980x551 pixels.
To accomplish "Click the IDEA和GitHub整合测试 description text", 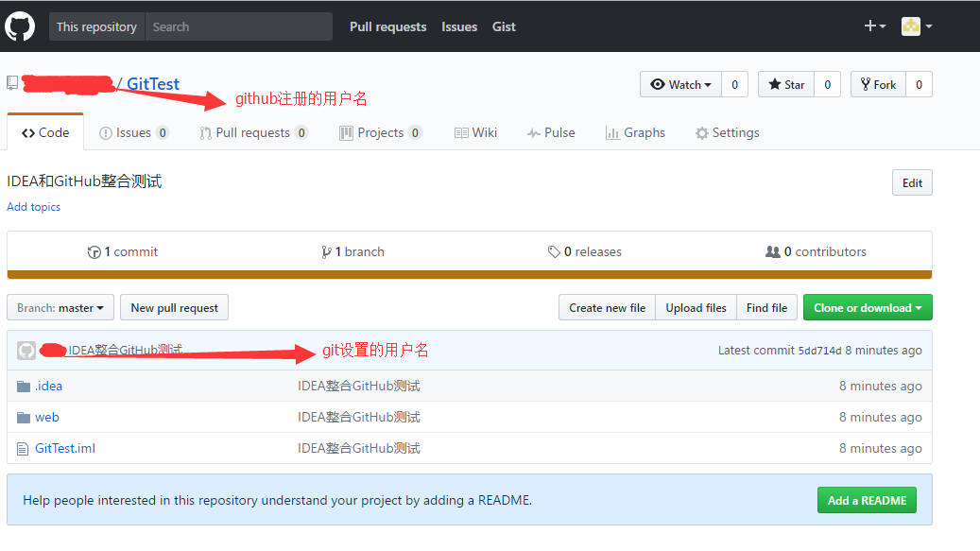I will tap(84, 181).
